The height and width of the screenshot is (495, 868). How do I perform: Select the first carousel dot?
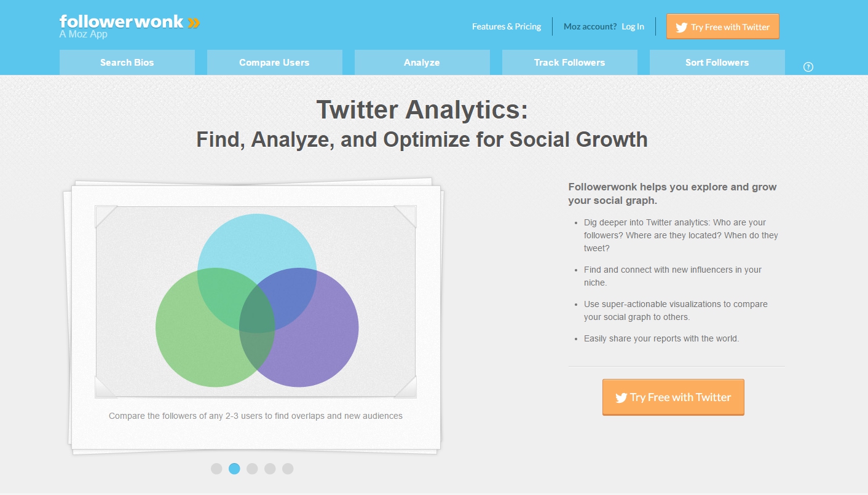pyautogui.click(x=216, y=469)
